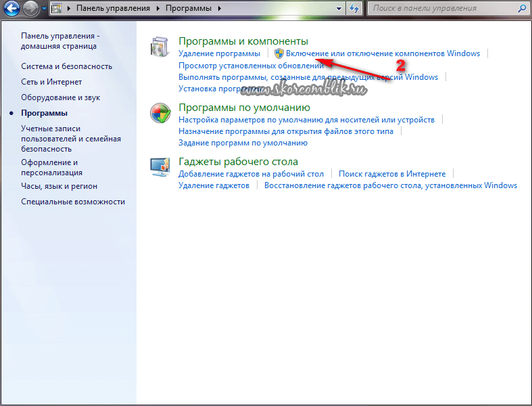
Task: Expand the arrow before Панель управления breadcrumb
Action: [x=69, y=8]
